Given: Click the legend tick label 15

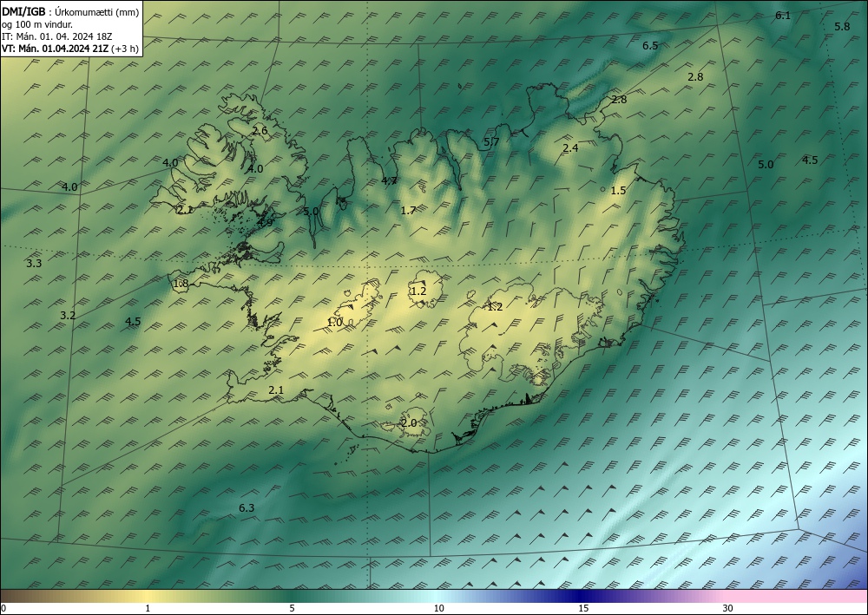Looking at the screenshot, I should pyautogui.click(x=583, y=608).
